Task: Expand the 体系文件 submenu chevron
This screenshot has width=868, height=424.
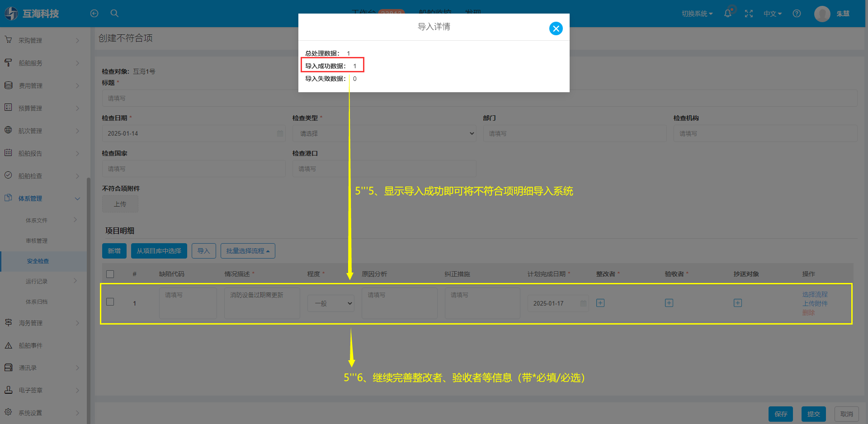Action: pos(75,220)
